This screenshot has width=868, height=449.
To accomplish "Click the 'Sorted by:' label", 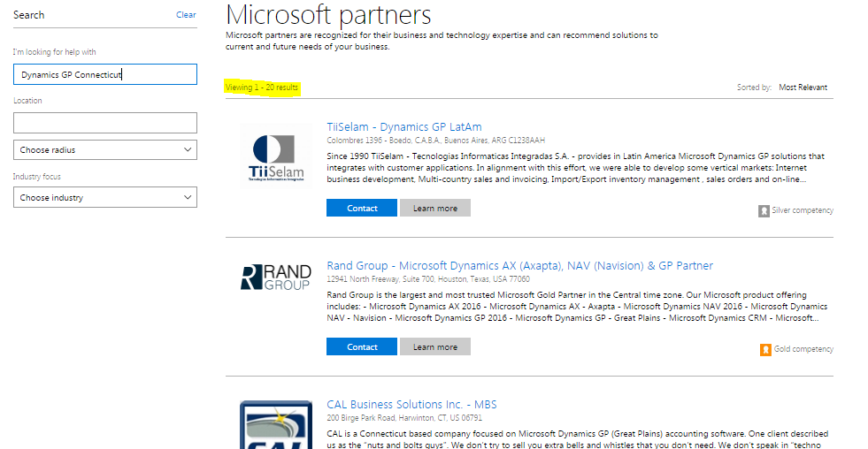I will [754, 88].
